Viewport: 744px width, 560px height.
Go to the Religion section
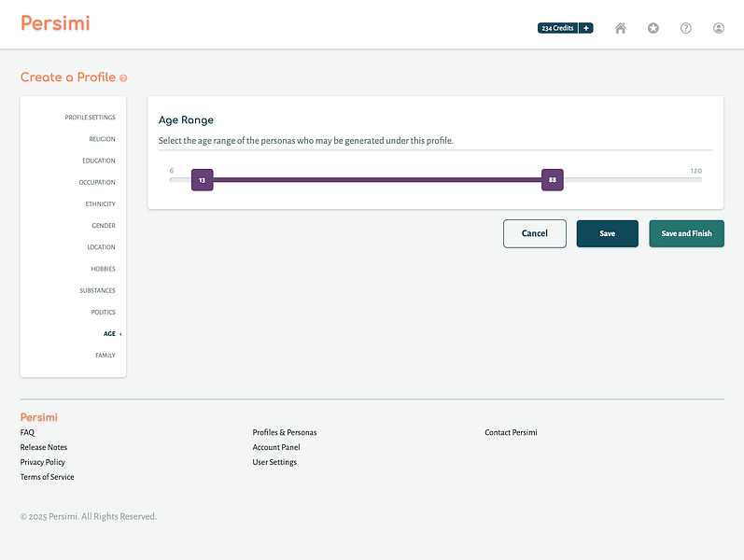point(102,139)
